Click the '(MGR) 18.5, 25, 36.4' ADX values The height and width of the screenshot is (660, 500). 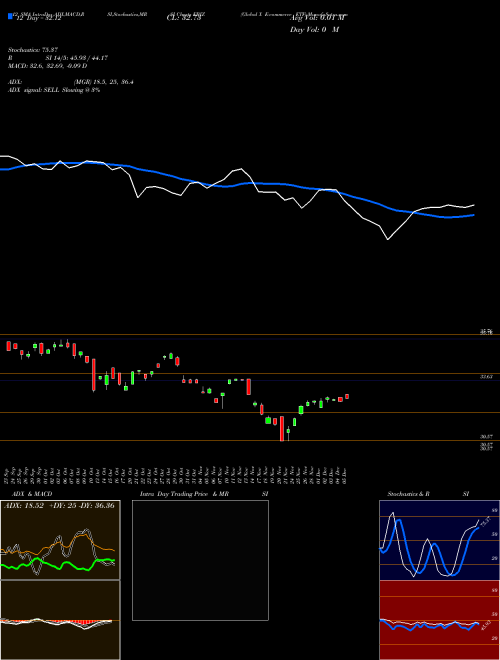pyautogui.click(x=104, y=82)
